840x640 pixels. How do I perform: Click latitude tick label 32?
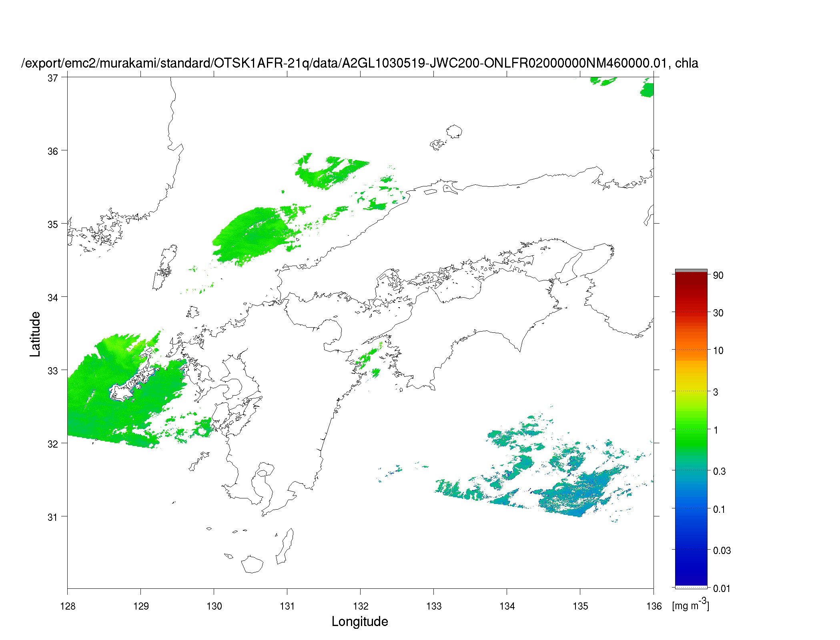pos(53,444)
